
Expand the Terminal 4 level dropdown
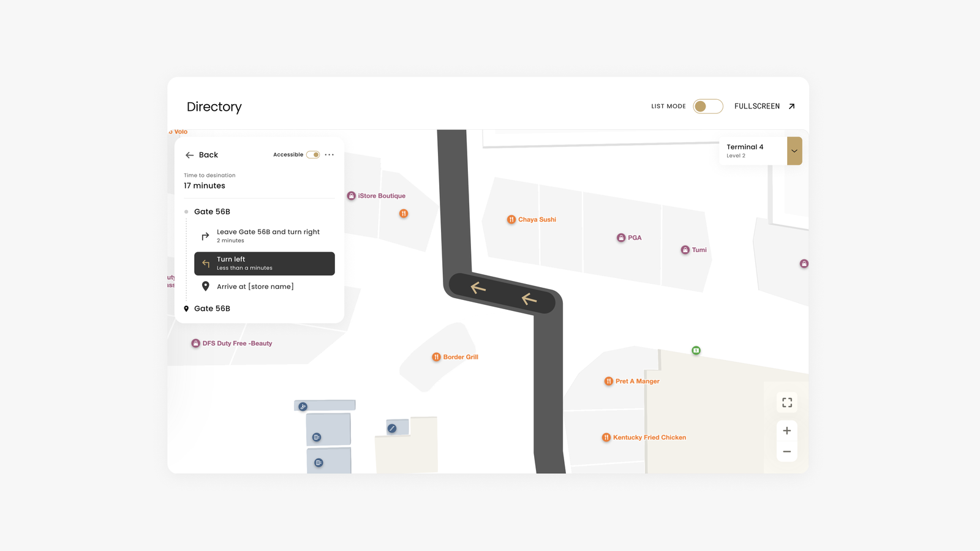[794, 151]
